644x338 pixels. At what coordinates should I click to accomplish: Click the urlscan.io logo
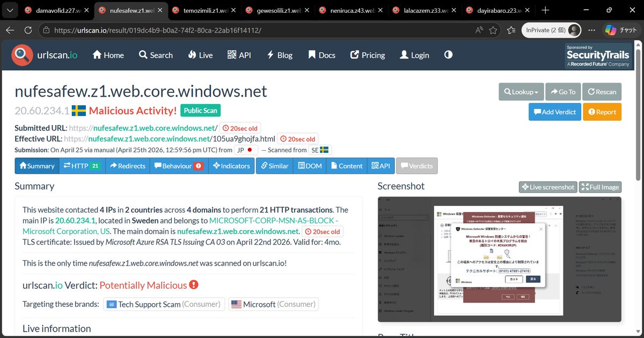coord(45,55)
